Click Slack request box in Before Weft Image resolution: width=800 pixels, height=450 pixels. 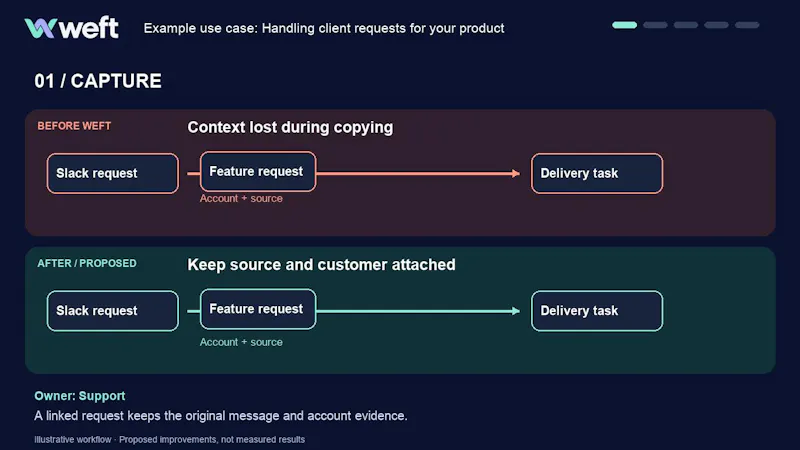pyautogui.click(x=113, y=173)
